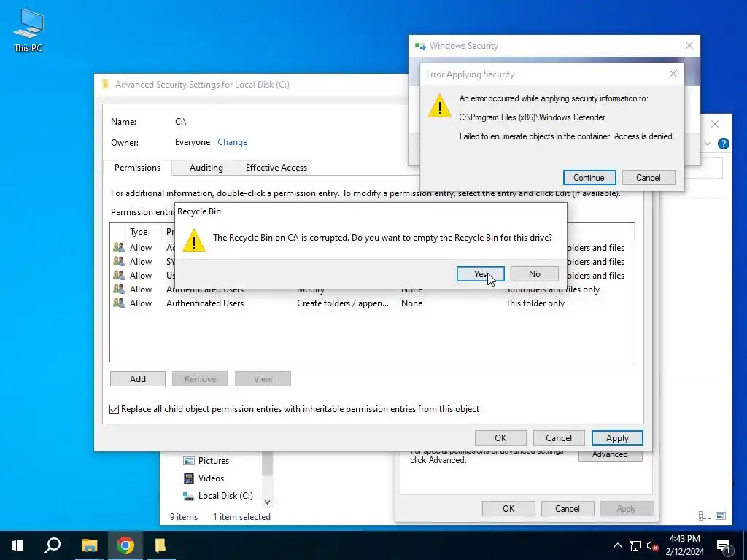Switch Explorer to large icons view

tap(721, 516)
